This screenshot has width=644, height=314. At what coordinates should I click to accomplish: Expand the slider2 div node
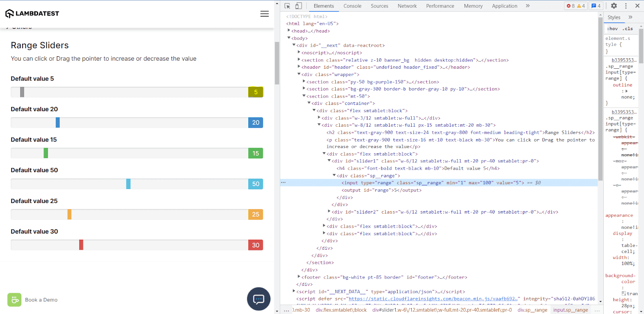[329, 211]
